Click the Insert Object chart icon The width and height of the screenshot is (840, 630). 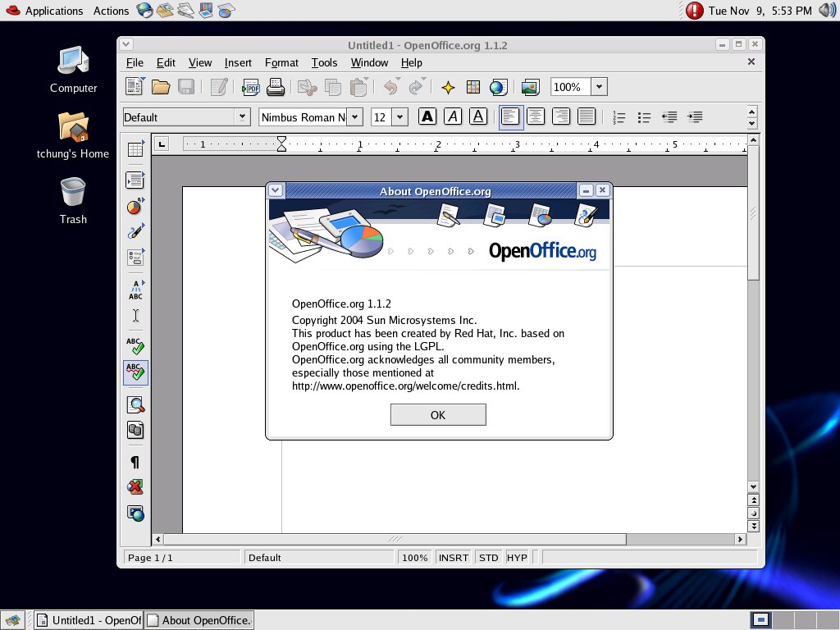click(x=135, y=206)
